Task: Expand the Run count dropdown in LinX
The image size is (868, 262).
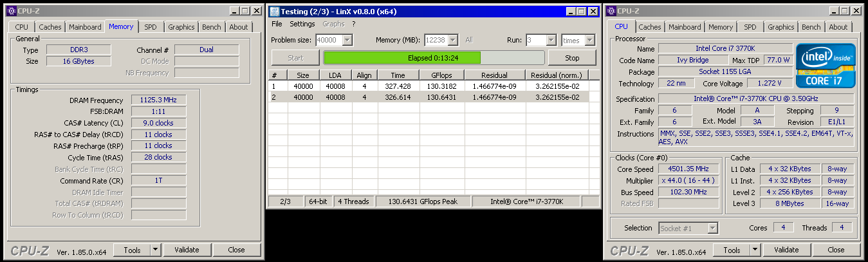Action: [x=552, y=40]
